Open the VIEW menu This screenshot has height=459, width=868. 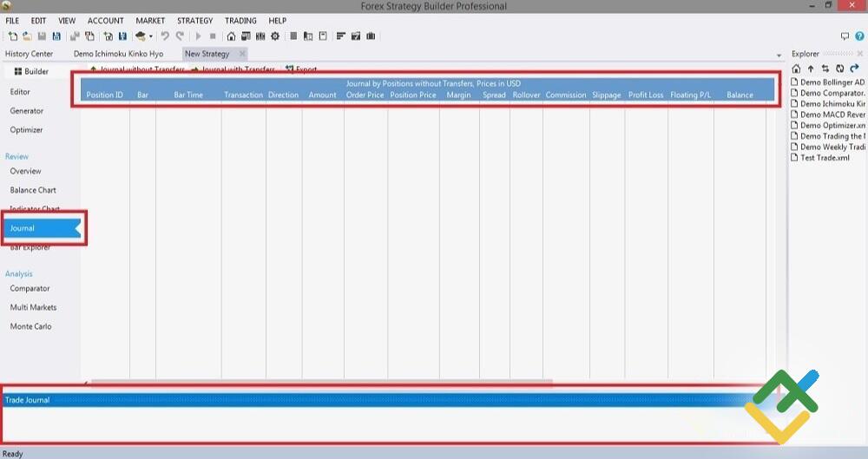pos(67,21)
